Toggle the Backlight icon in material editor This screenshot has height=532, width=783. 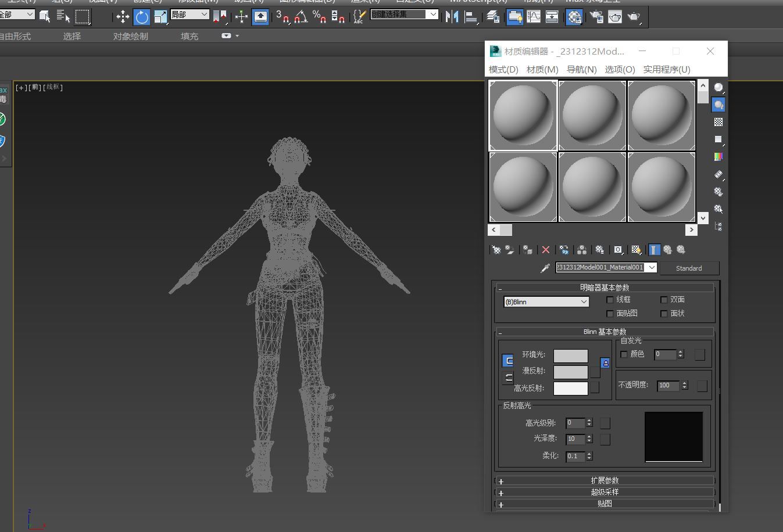click(719, 105)
